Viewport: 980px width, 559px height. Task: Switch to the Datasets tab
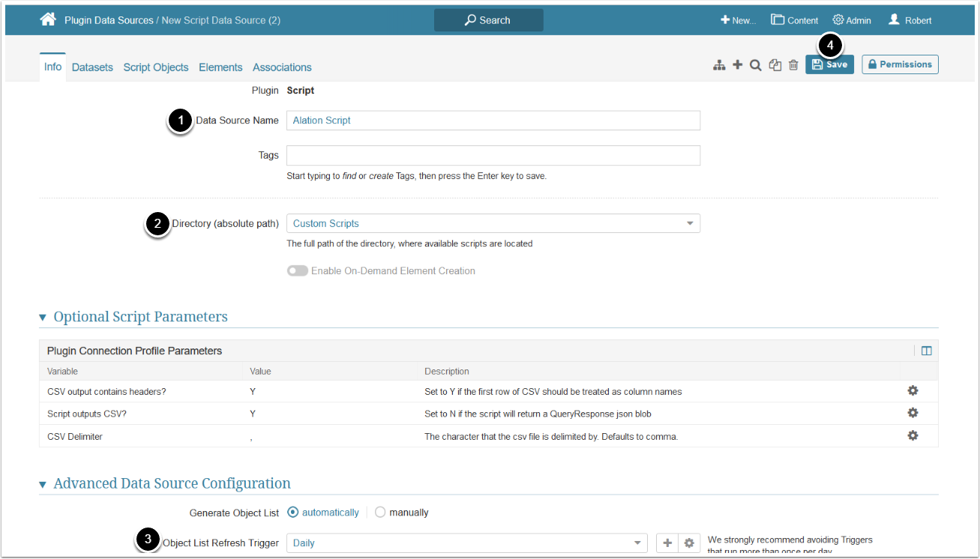coord(92,67)
